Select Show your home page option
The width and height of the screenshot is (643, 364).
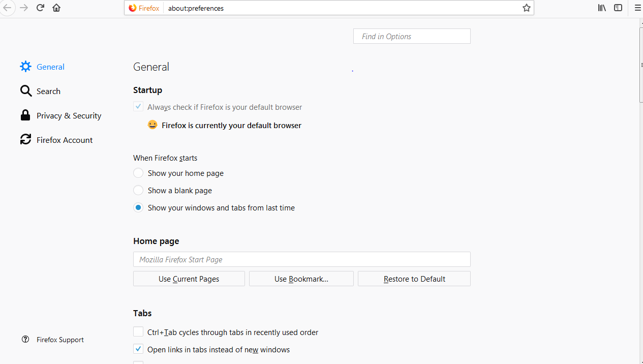(x=138, y=173)
